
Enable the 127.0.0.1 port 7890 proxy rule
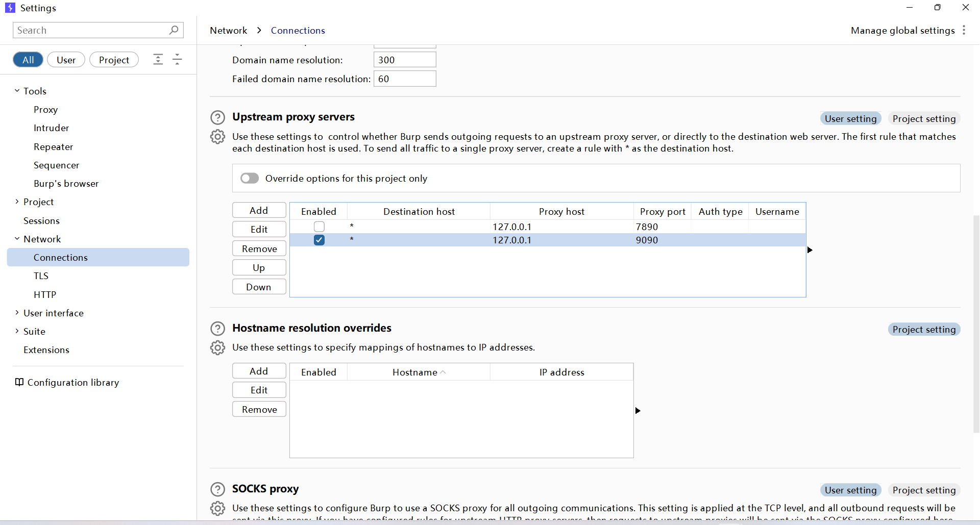point(319,227)
